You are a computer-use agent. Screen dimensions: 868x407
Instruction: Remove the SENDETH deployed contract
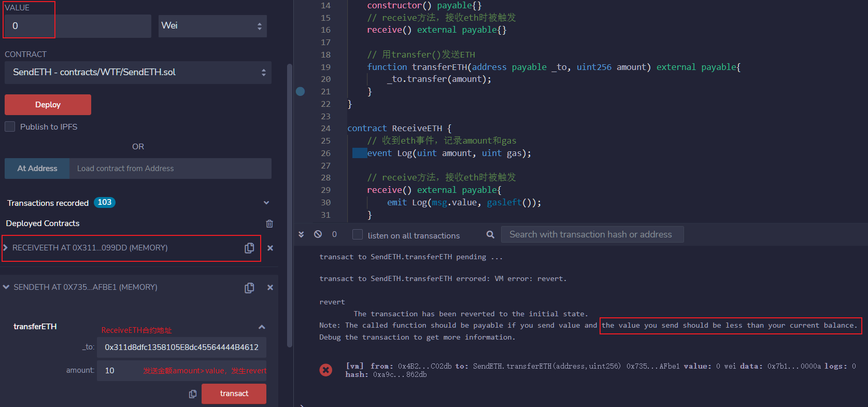point(270,287)
